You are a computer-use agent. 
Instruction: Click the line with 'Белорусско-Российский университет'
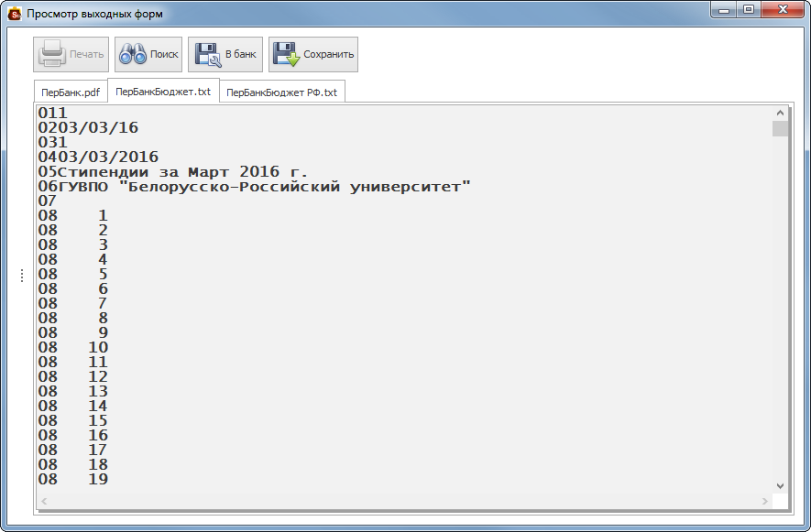tap(255, 186)
